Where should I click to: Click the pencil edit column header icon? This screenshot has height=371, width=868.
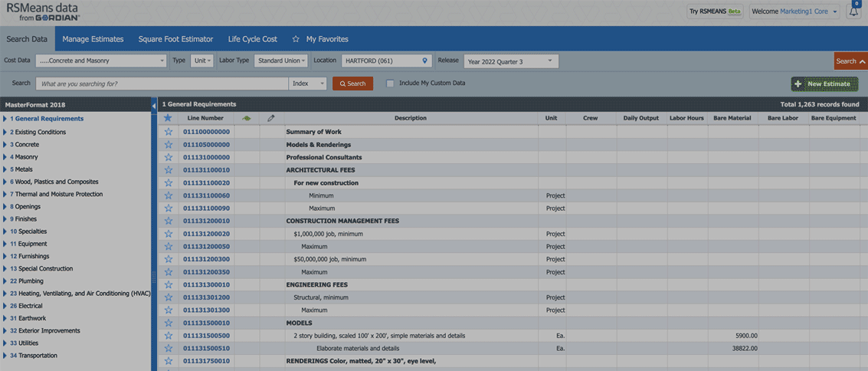click(x=271, y=118)
